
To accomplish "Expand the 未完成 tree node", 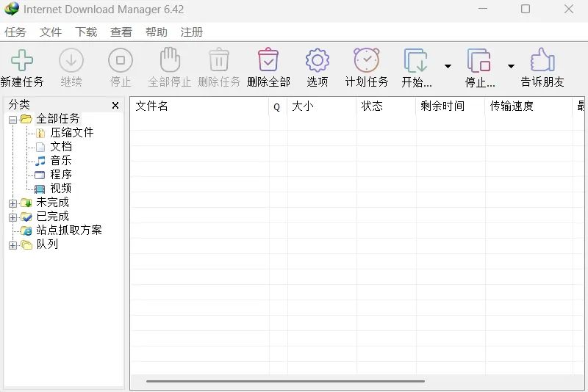I will pyautogui.click(x=12, y=203).
